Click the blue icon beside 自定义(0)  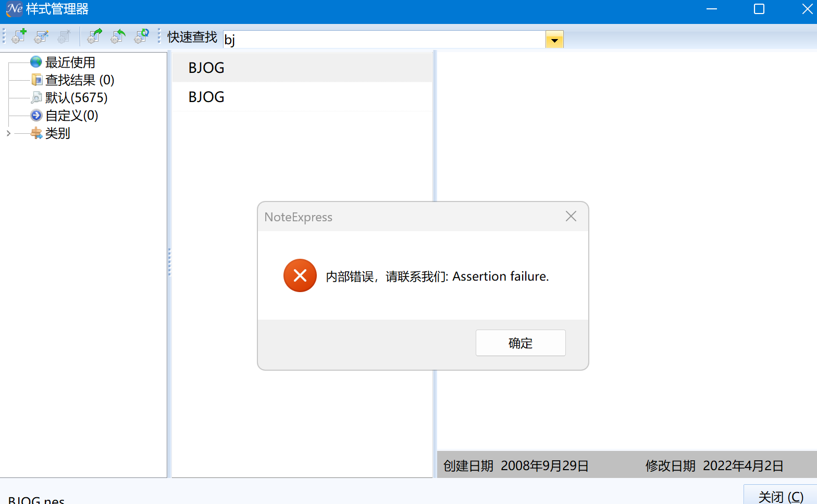[36, 115]
